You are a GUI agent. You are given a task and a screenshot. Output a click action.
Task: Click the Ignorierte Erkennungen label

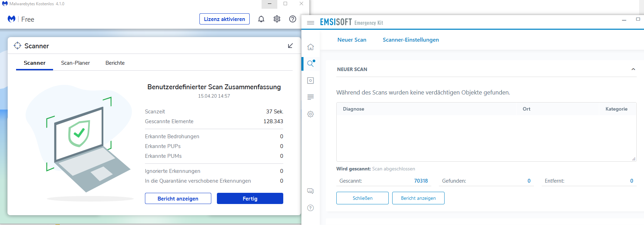click(x=173, y=171)
